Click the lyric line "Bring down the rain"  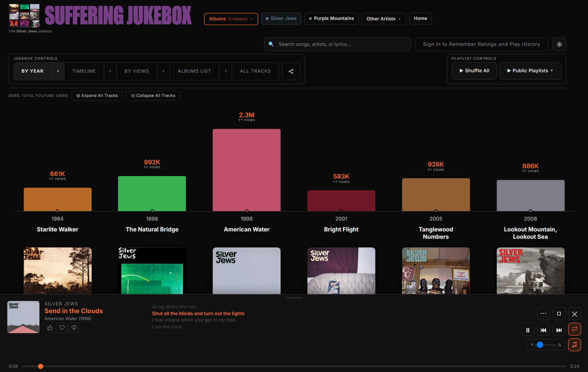pos(174,307)
